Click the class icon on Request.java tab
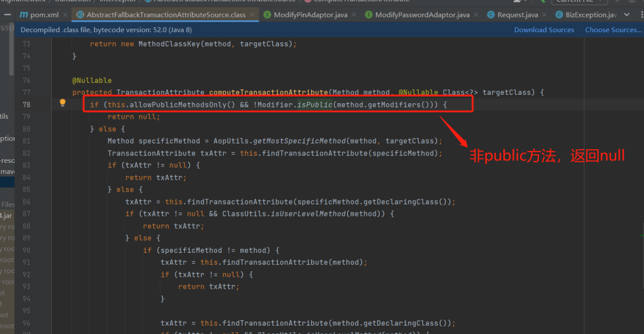 point(490,15)
